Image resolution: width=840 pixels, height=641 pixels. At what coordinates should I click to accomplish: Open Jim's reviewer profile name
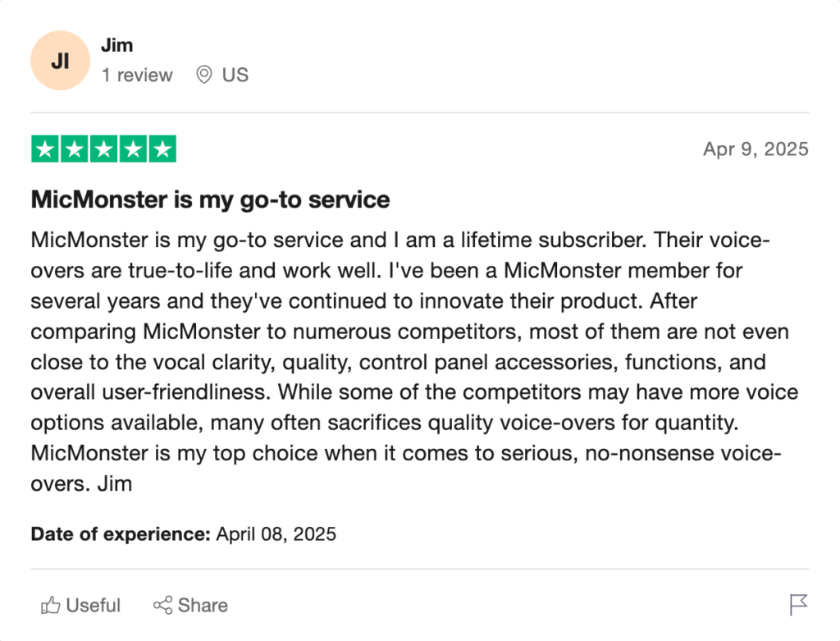point(116,45)
